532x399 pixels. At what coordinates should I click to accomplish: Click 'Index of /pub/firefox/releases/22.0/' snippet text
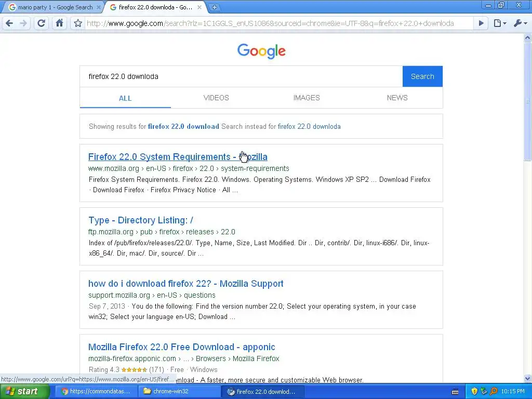141,243
